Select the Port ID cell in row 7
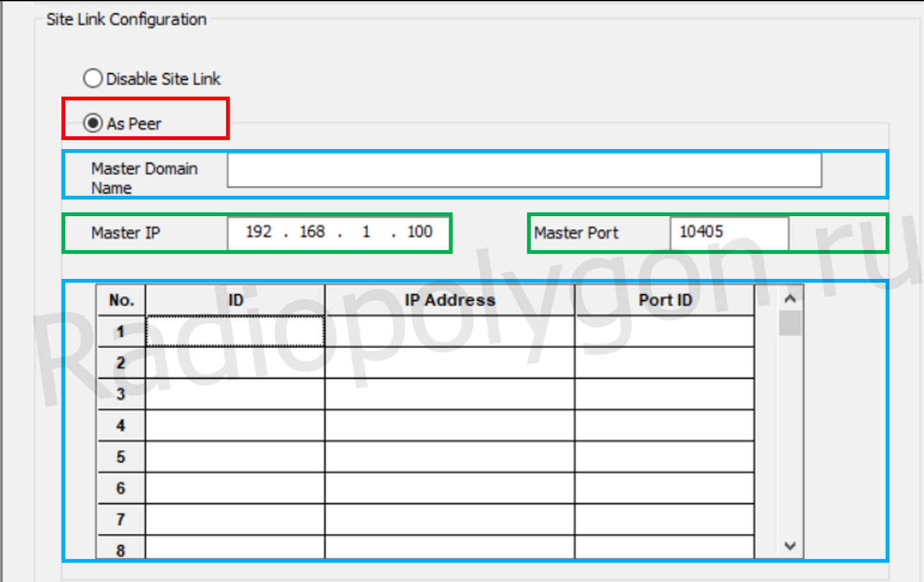The image size is (924, 582). tap(665, 519)
